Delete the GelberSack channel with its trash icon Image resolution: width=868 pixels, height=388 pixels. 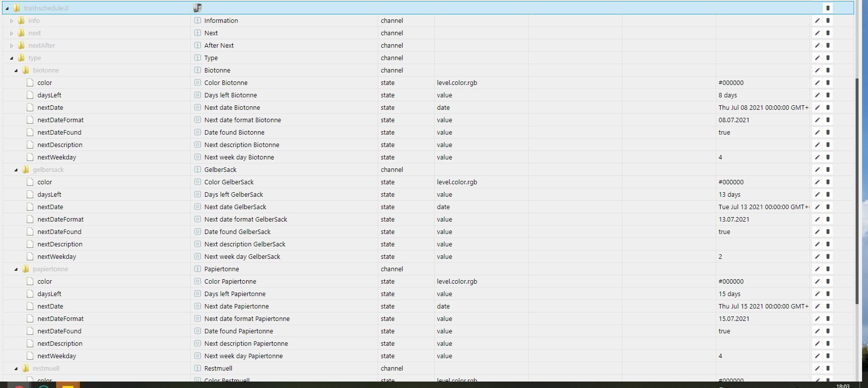828,169
